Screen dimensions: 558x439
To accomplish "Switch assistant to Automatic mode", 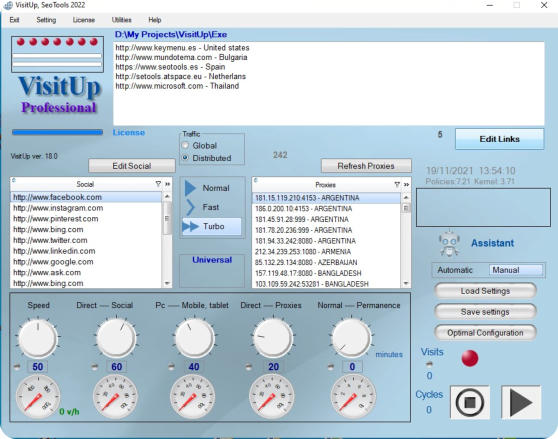I will tap(455, 270).
